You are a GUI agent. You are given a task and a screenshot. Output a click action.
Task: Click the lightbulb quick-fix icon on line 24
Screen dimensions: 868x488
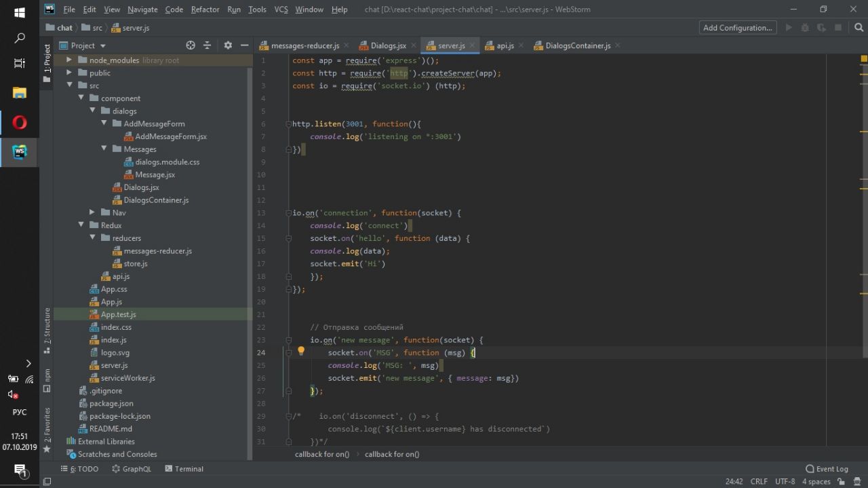[302, 352]
